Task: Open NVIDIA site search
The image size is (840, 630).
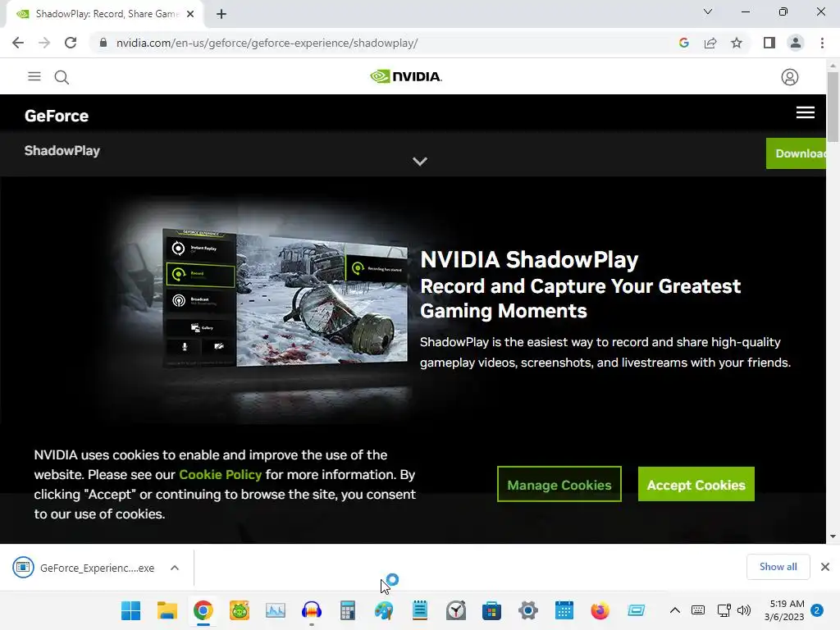Action: (62, 77)
